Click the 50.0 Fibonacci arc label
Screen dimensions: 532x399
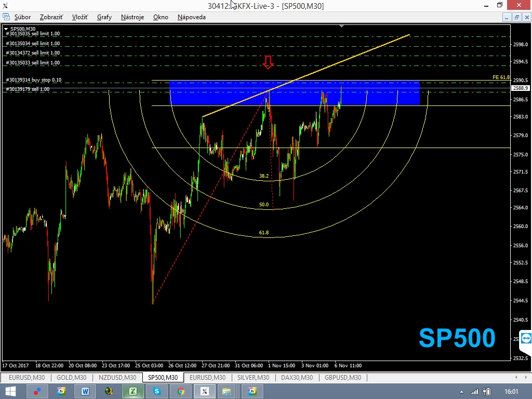(263, 205)
